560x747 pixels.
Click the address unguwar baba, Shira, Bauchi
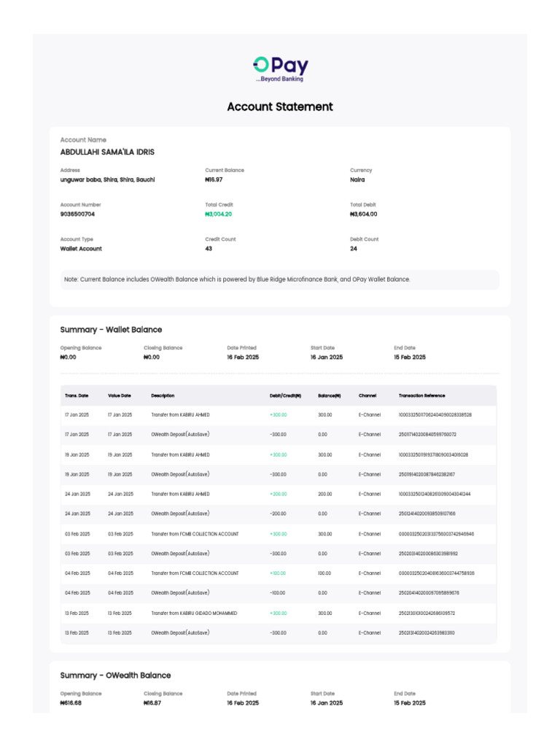(107, 179)
